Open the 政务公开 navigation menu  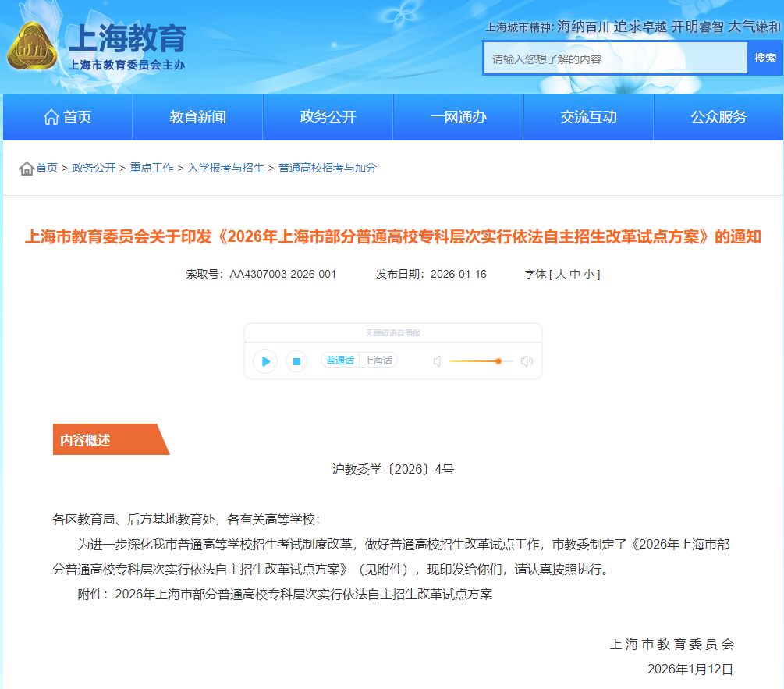click(x=328, y=117)
